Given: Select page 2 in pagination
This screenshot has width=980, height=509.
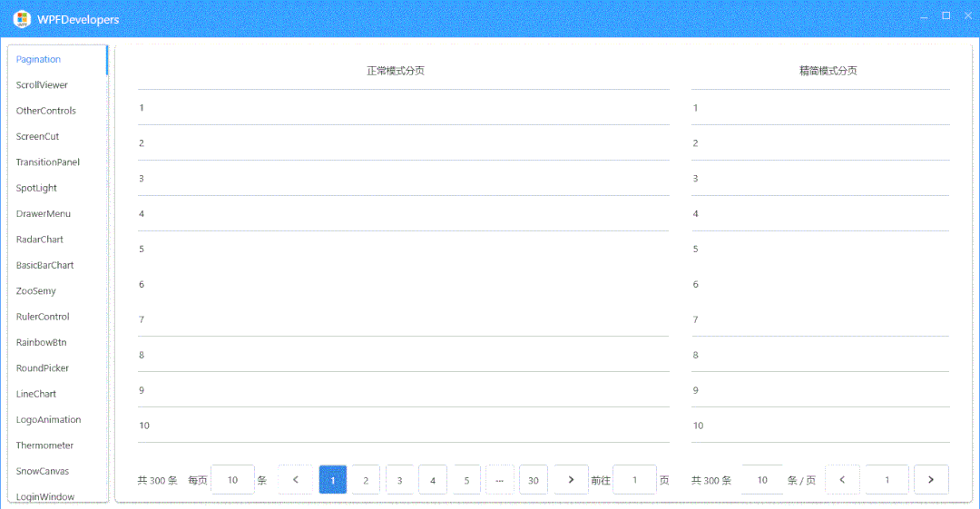Looking at the screenshot, I should click(x=366, y=480).
